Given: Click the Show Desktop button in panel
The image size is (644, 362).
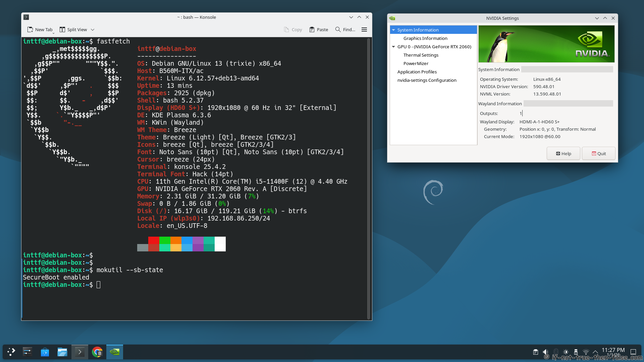Looking at the screenshot, I should (x=633, y=352).
